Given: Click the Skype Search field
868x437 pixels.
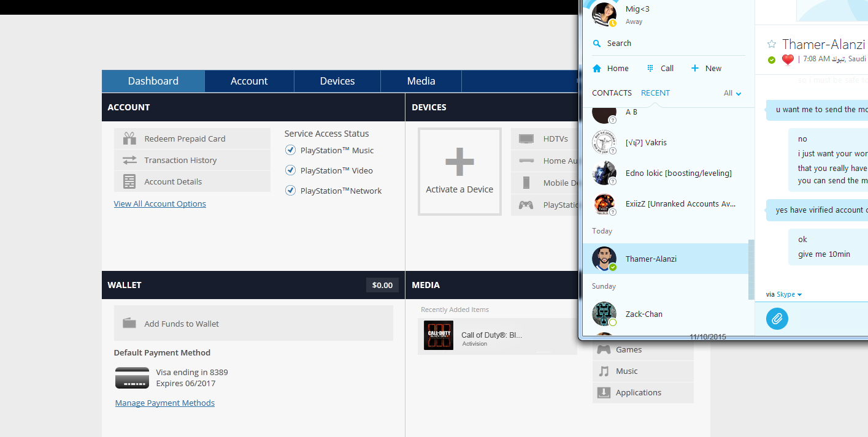Looking at the screenshot, I should click(x=669, y=44).
